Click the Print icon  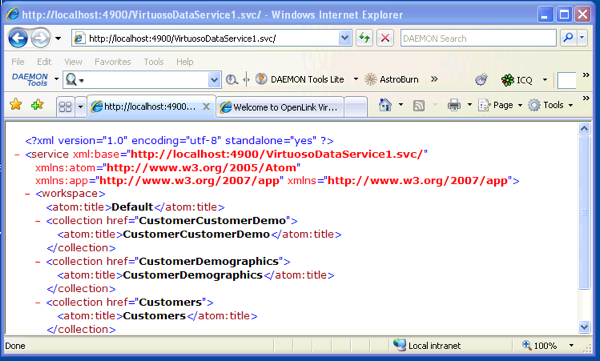pyautogui.click(x=454, y=105)
